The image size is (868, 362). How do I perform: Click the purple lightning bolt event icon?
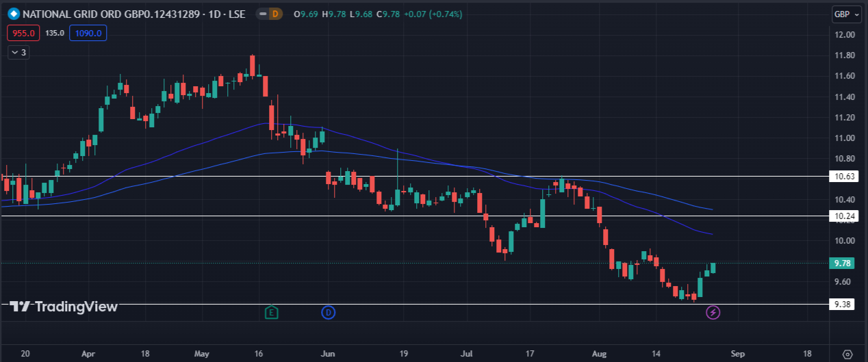(x=713, y=313)
